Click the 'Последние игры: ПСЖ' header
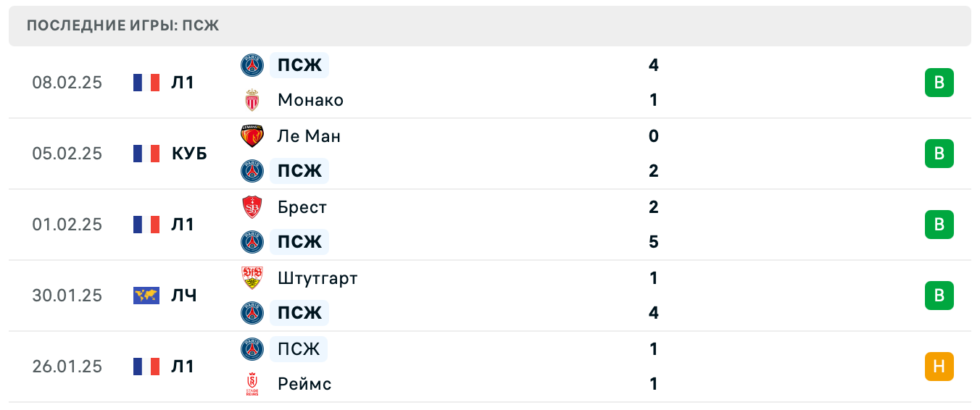 123,26
